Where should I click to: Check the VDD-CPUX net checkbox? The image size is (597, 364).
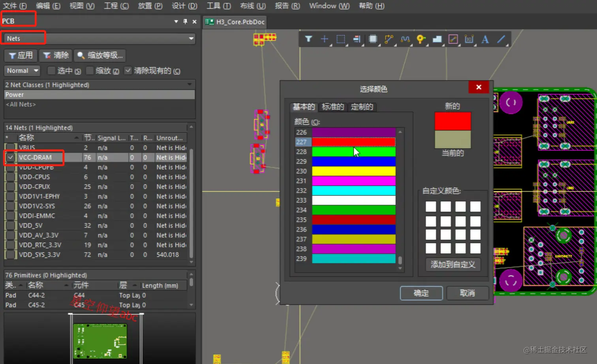coord(11,187)
